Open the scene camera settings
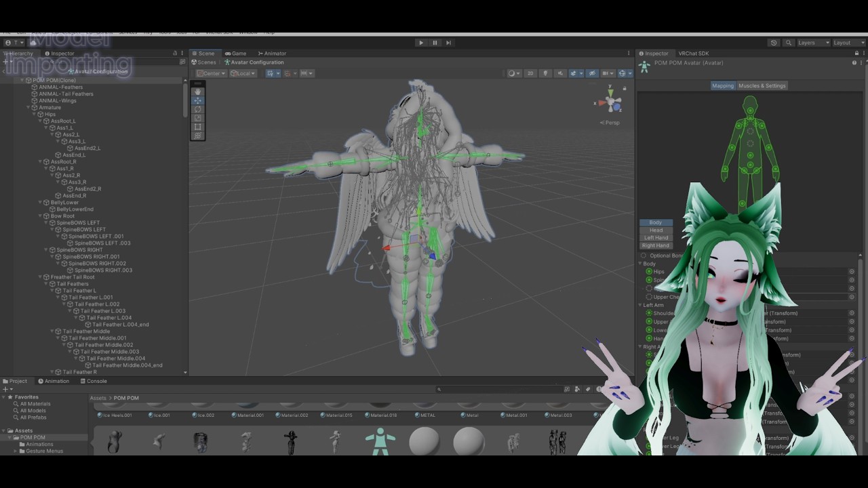 click(x=608, y=73)
